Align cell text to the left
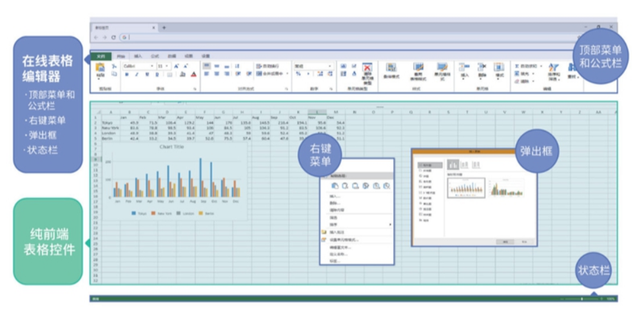The width and height of the screenshot is (644, 313). tap(206, 74)
